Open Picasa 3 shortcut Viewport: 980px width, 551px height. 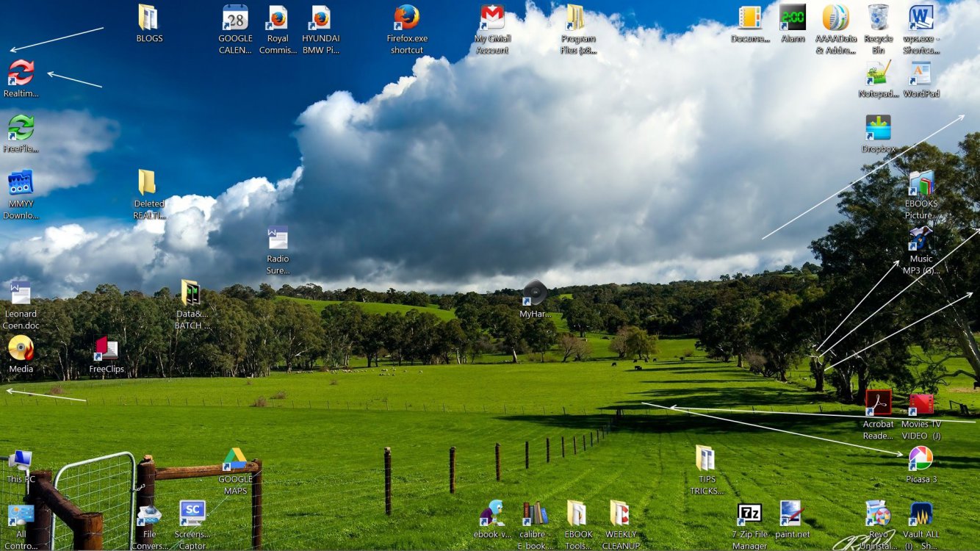tap(920, 458)
